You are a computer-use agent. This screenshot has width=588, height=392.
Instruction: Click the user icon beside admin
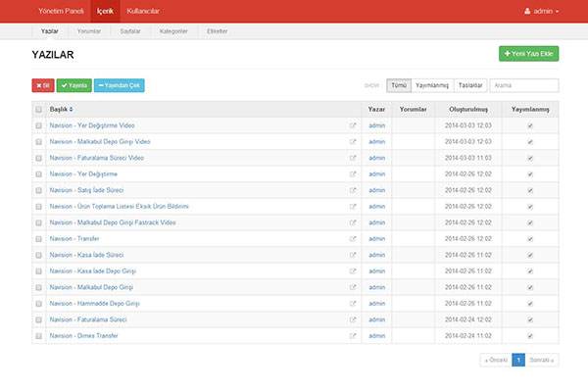tap(527, 11)
